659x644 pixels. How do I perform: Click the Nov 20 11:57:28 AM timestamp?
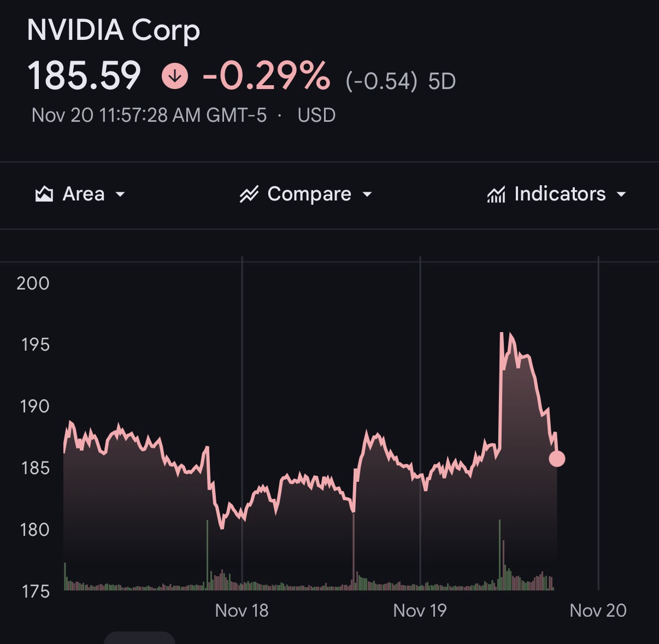coord(149,115)
